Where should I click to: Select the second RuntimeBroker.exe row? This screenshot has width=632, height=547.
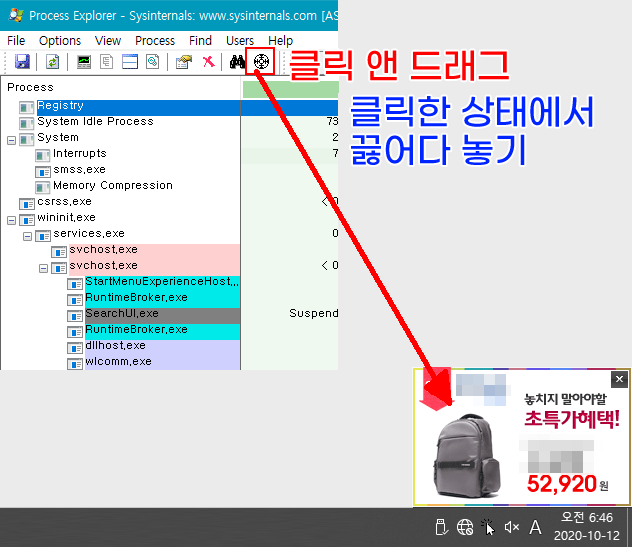169,330
